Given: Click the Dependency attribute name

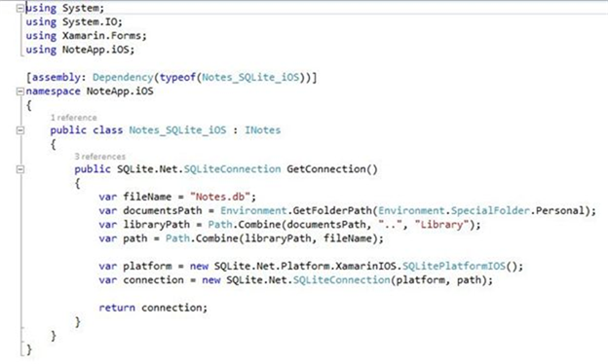Looking at the screenshot, I should point(123,78).
